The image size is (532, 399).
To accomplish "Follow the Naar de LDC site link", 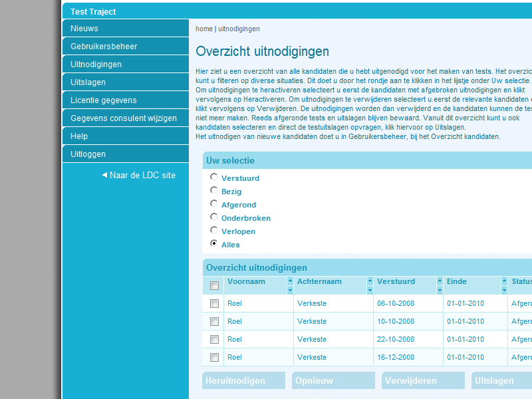I will [x=139, y=175].
